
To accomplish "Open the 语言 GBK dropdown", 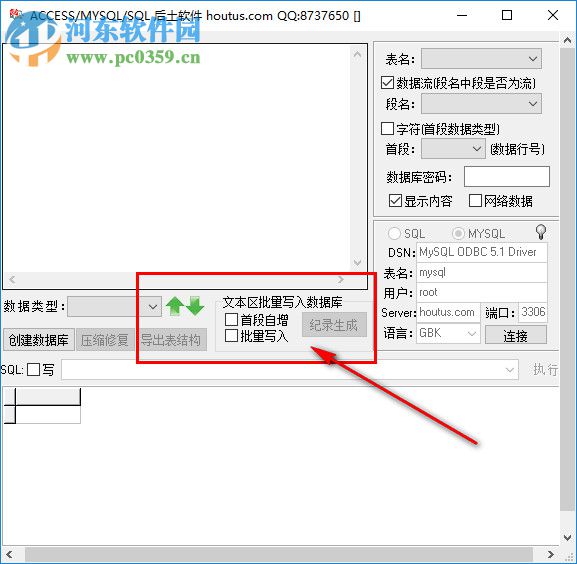I will (x=448, y=333).
